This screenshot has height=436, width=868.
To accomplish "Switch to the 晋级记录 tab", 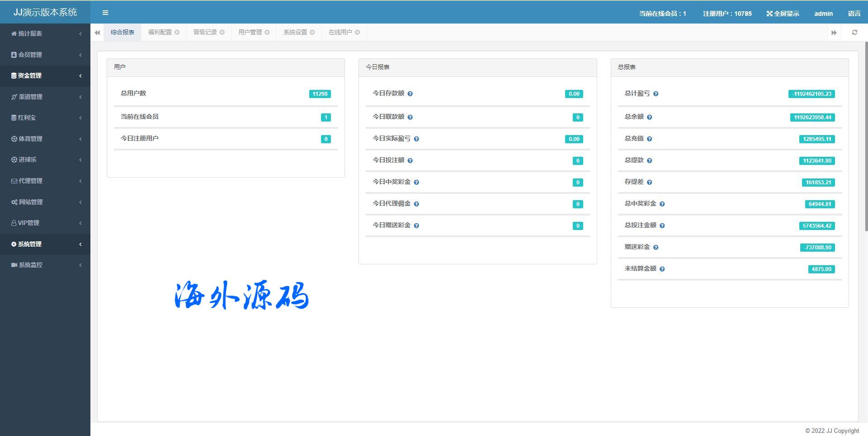I will [x=205, y=33].
